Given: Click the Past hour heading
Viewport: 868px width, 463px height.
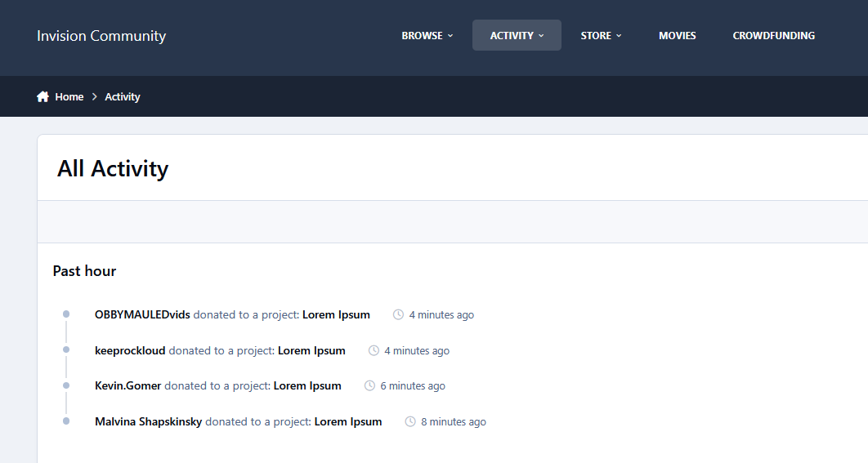Looking at the screenshot, I should click(x=84, y=271).
